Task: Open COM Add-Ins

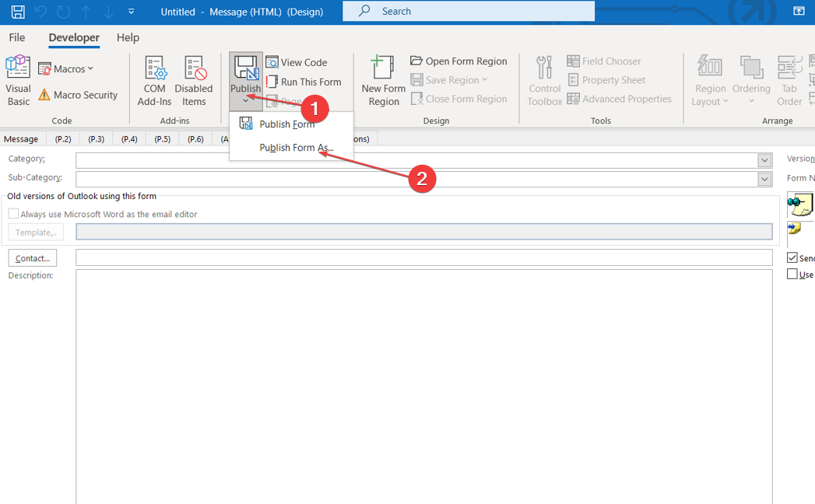Action: pyautogui.click(x=154, y=78)
